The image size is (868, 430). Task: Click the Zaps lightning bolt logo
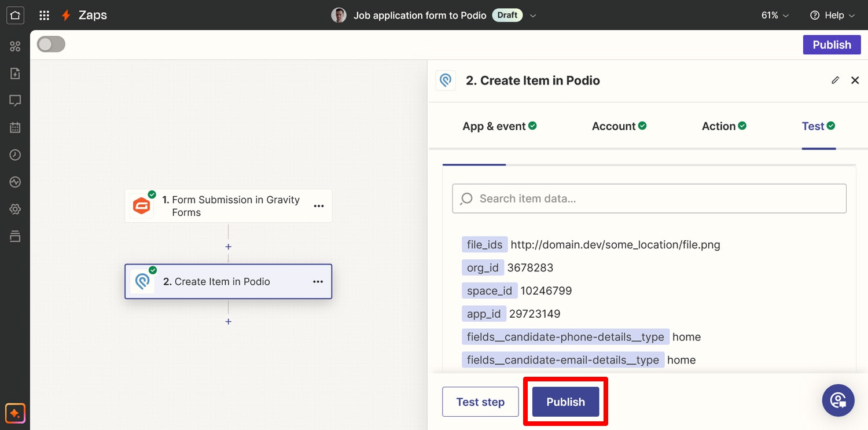(x=66, y=16)
